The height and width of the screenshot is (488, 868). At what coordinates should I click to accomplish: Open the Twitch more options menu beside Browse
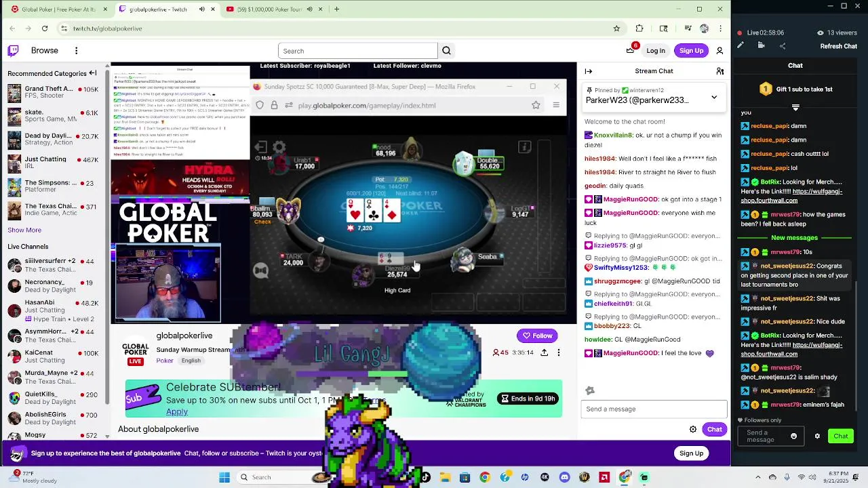click(x=77, y=51)
